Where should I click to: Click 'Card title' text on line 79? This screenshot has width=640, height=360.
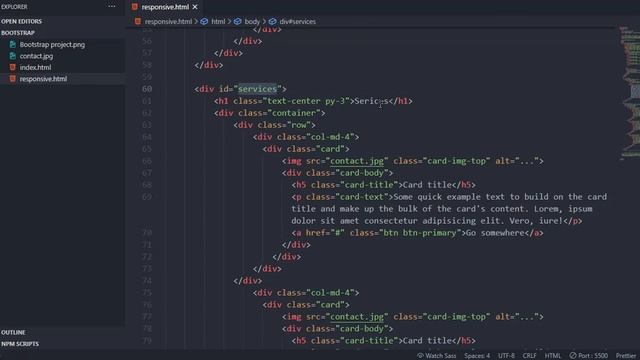tap(427, 340)
